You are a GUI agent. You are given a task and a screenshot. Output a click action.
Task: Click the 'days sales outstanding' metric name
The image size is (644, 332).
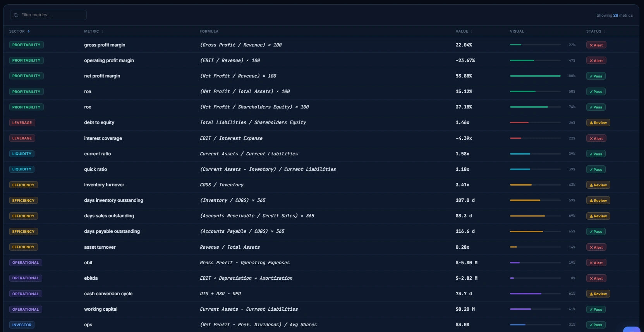pyautogui.click(x=109, y=216)
